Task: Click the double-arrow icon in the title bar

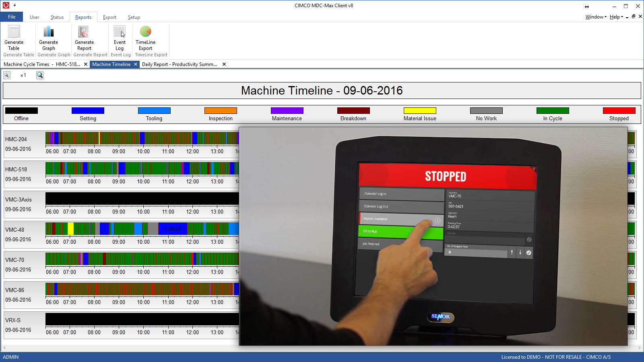Action: [x=587, y=6]
